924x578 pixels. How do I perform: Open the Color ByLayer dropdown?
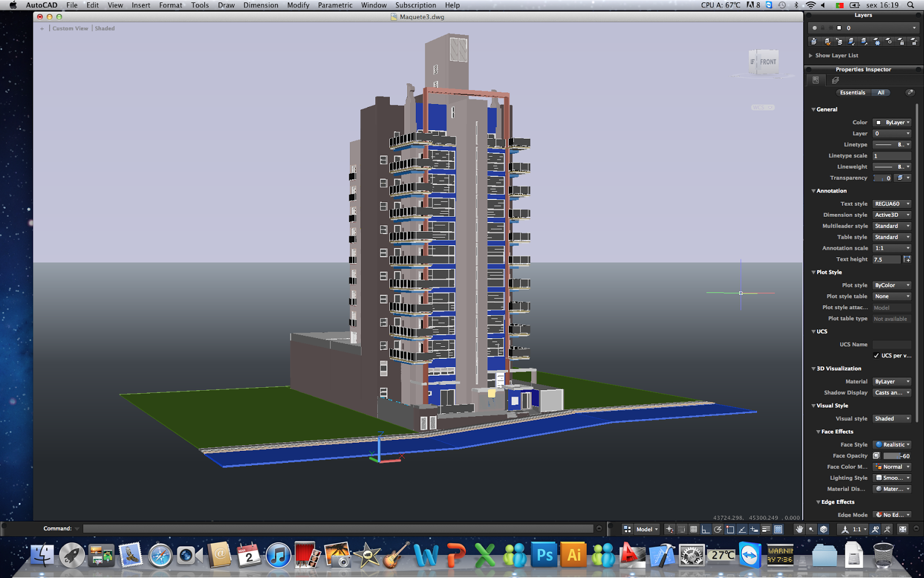pyautogui.click(x=892, y=123)
